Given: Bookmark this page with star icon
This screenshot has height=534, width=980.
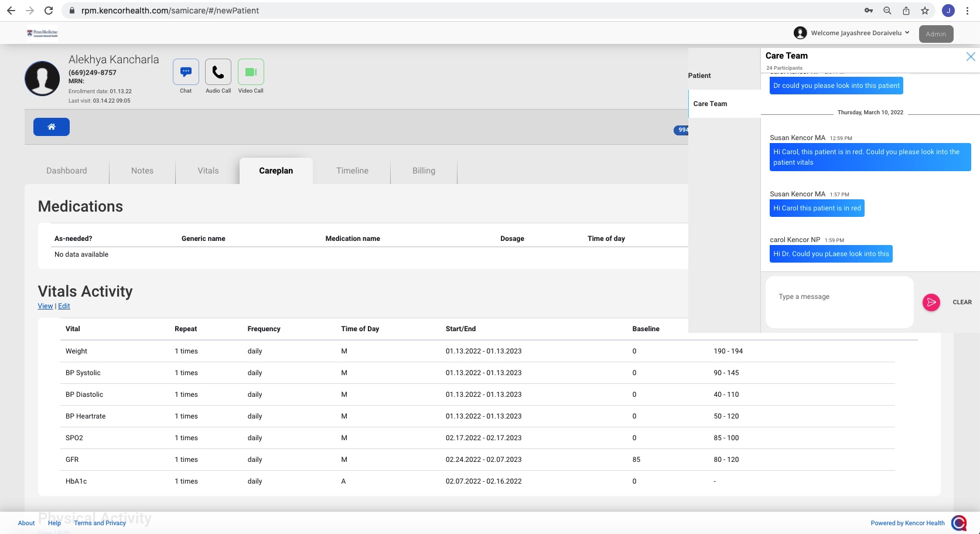Looking at the screenshot, I should (925, 11).
